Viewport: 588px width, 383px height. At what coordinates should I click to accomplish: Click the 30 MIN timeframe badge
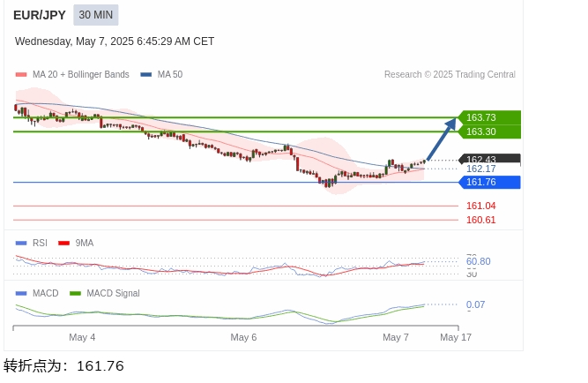click(x=95, y=15)
